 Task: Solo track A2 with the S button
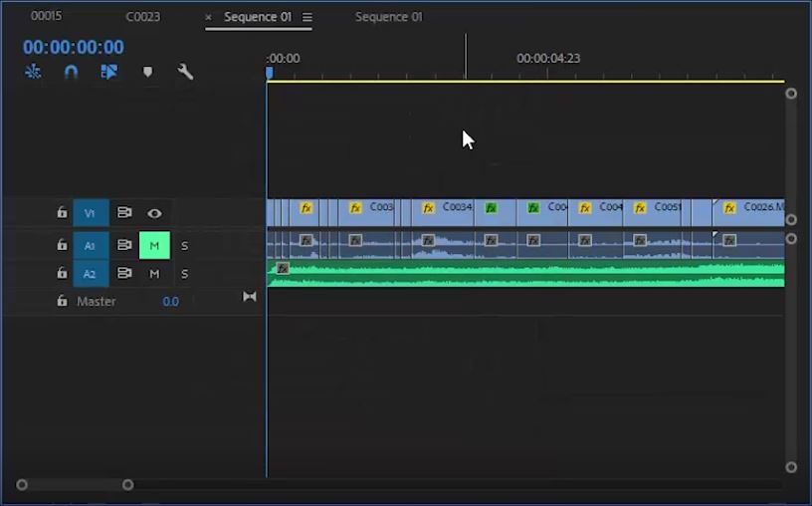[x=184, y=274]
